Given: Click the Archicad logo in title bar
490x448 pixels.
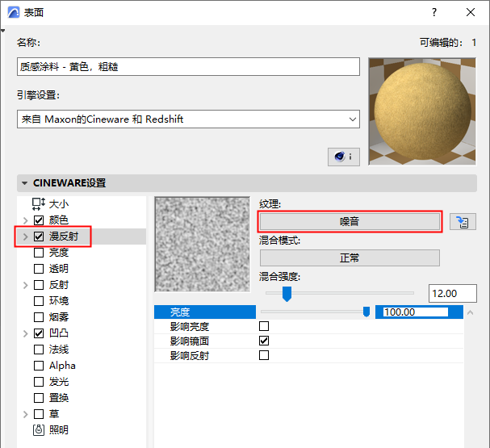Looking at the screenshot, I should point(14,12).
